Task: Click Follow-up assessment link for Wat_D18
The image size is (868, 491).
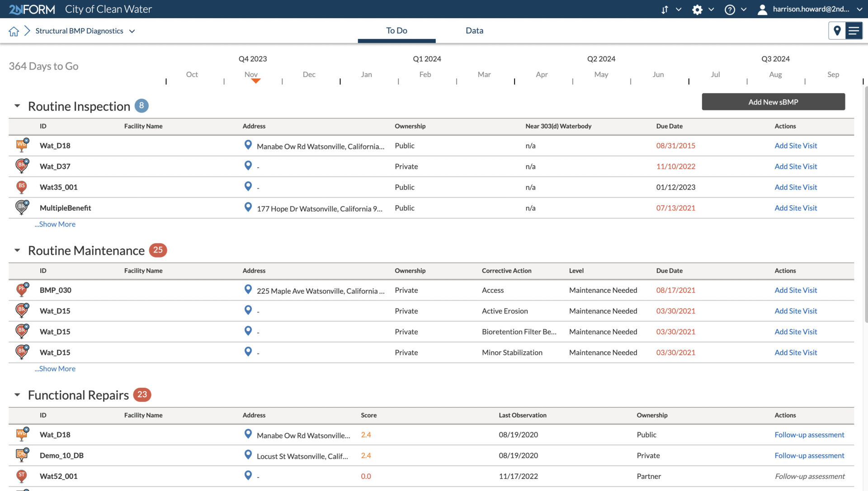Action: (810, 435)
